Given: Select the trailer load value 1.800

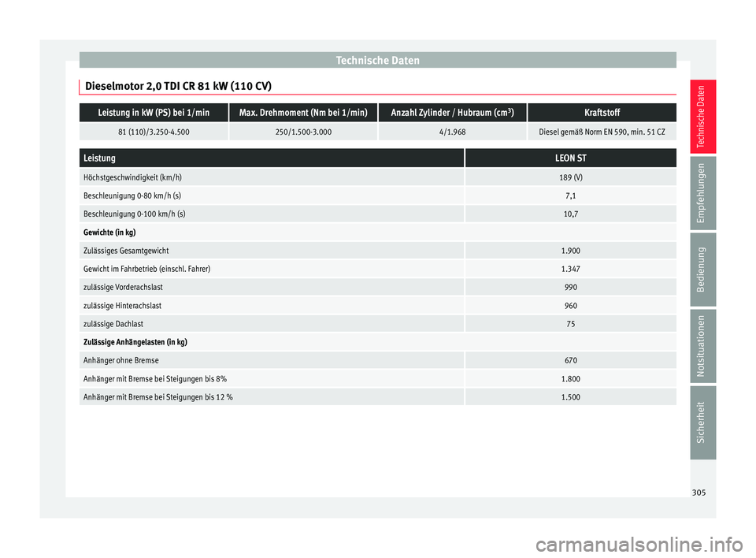Looking at the screenshot, I should tap(571, 379).
